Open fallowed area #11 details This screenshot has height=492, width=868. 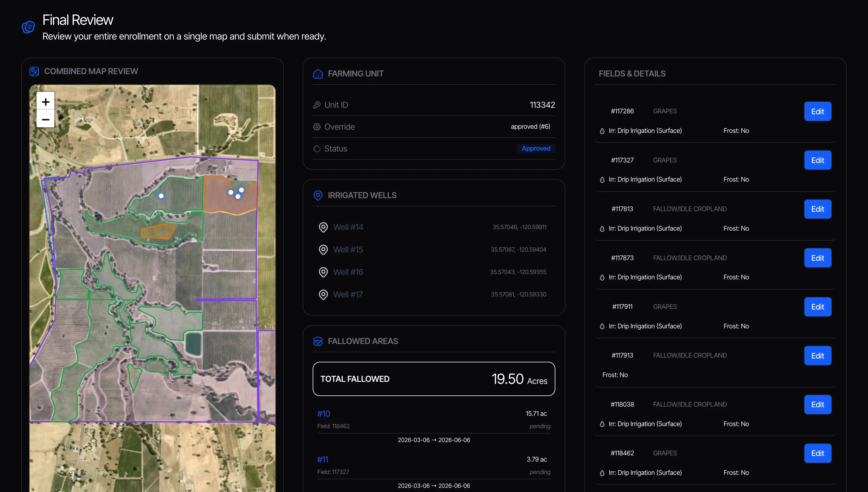[x=322, y=459]
